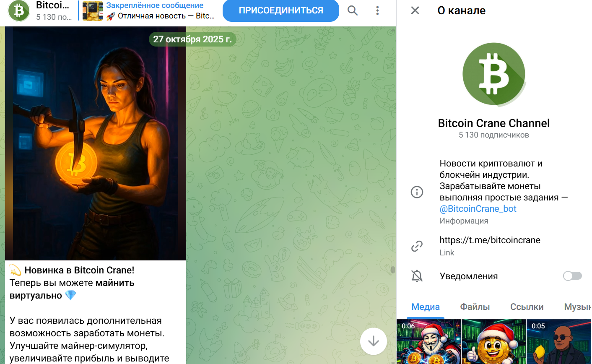Click the 'О канале' panel heading

pos(462,10)
